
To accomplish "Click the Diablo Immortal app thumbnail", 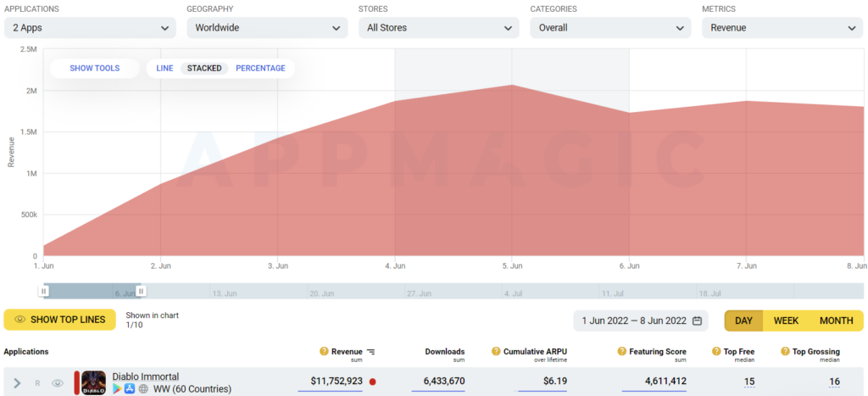I will (93, 382).
